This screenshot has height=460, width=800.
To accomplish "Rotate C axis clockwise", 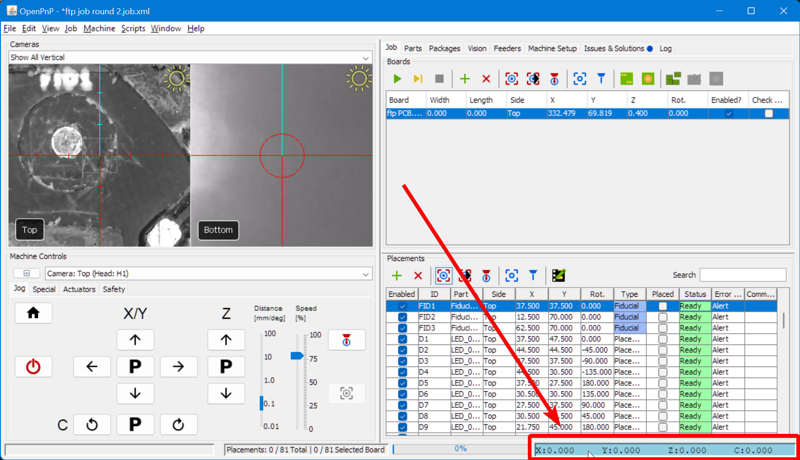I will point(178,424).
